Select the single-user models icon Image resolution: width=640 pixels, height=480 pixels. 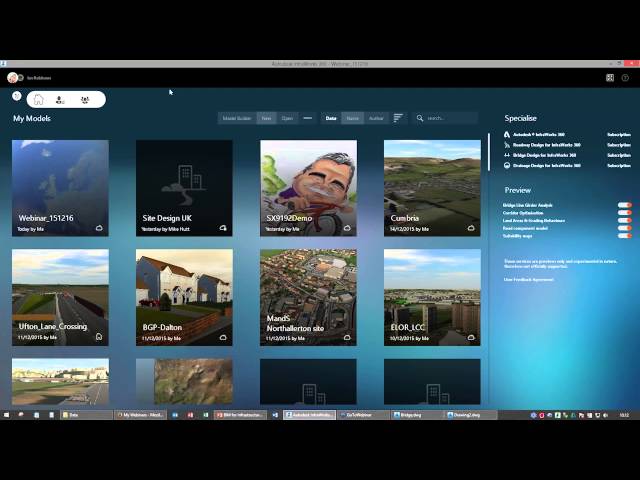point(60,100)
